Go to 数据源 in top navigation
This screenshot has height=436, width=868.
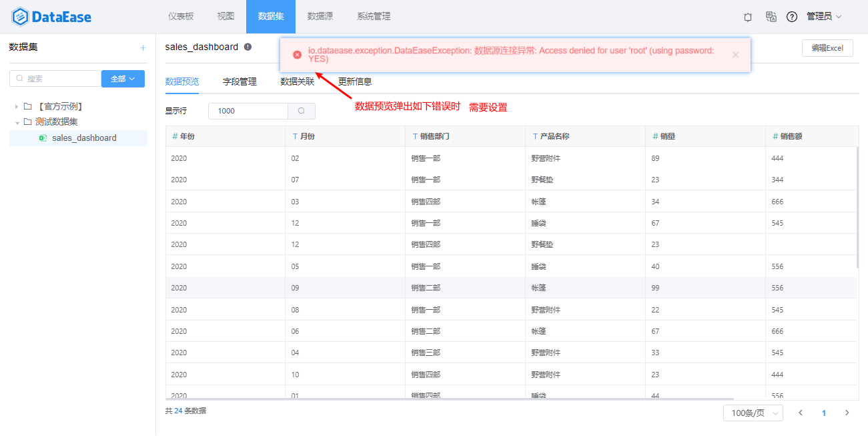click(320, 17)
